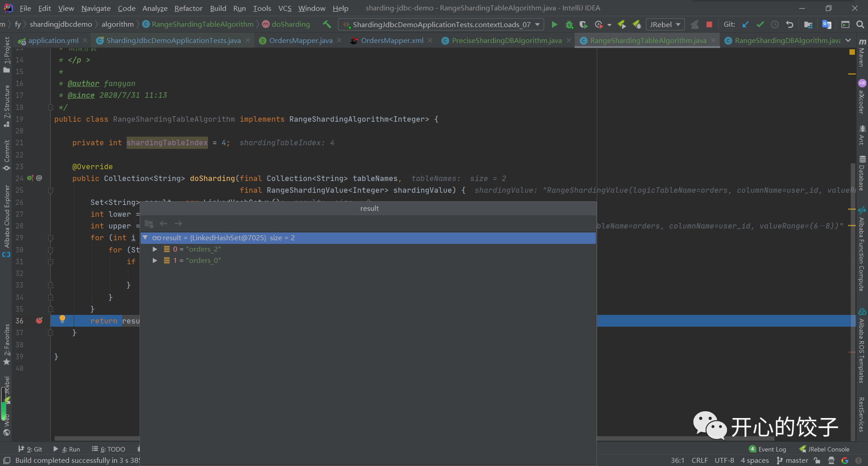Open the Run Anything window icon
868x466 pixels.
coord(845,24)
